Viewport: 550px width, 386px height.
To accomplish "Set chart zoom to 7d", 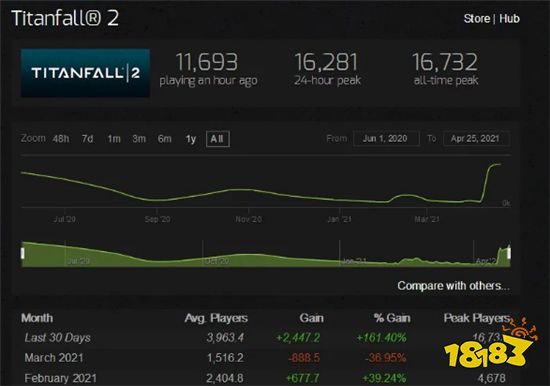I will click(x=87, y=139).
